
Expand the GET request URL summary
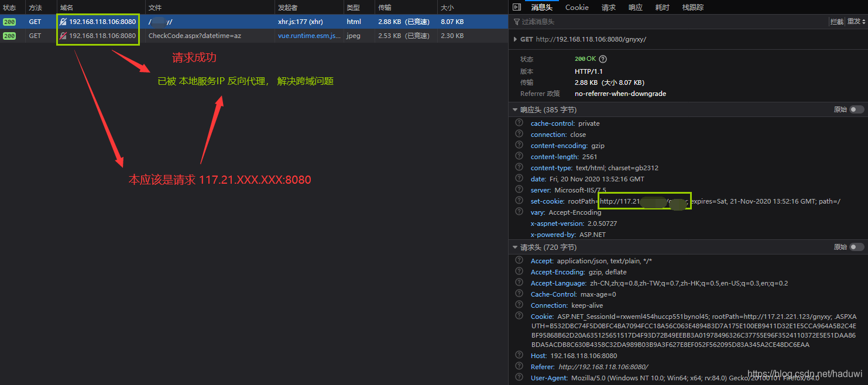point(515,39)
